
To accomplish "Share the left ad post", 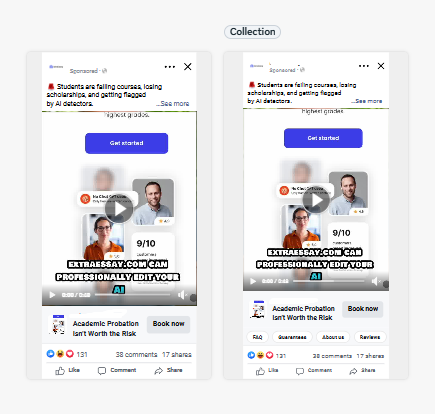I will (168, 370).
